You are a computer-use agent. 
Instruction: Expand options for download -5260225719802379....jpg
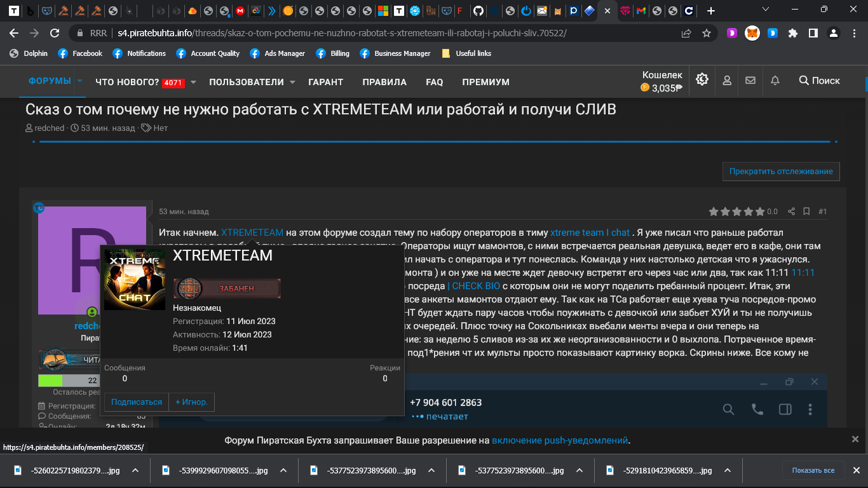click(x=135, y=471)
